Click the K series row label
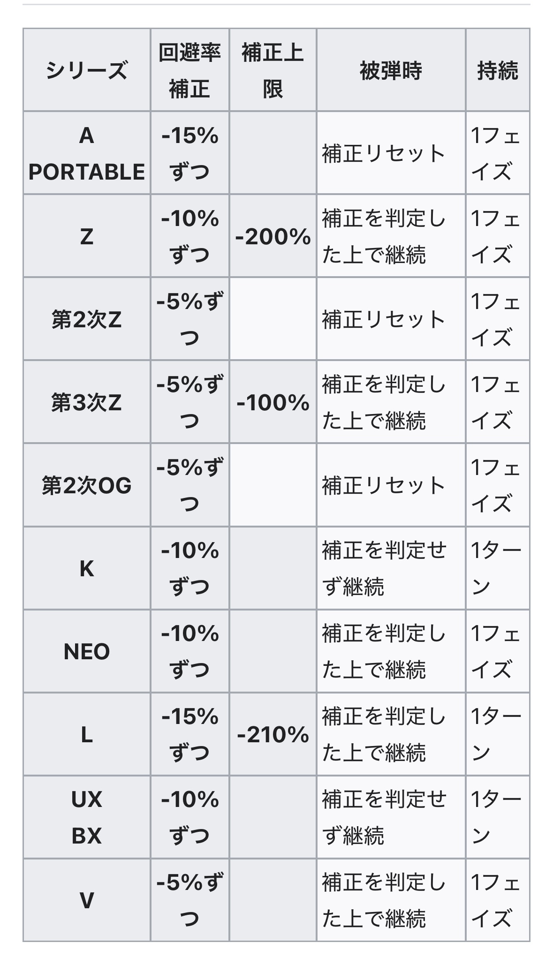The image size is (553, 980). tap(87, 568)
